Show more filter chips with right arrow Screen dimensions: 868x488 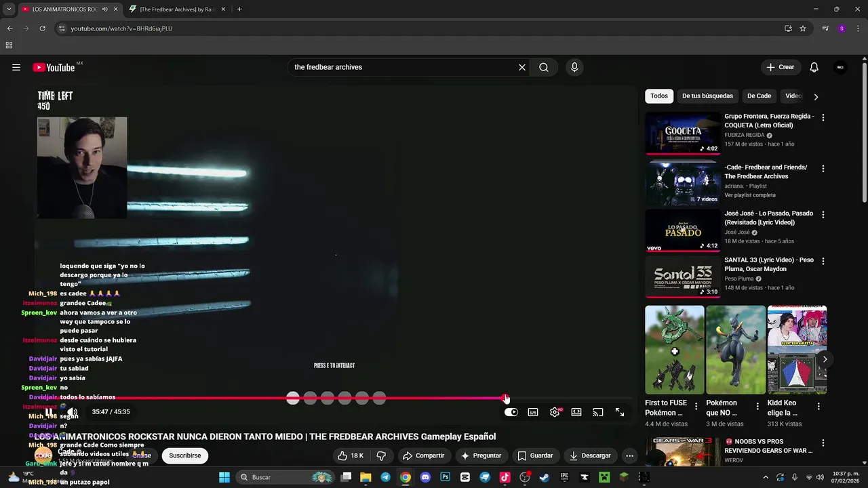tap(816, 96)
